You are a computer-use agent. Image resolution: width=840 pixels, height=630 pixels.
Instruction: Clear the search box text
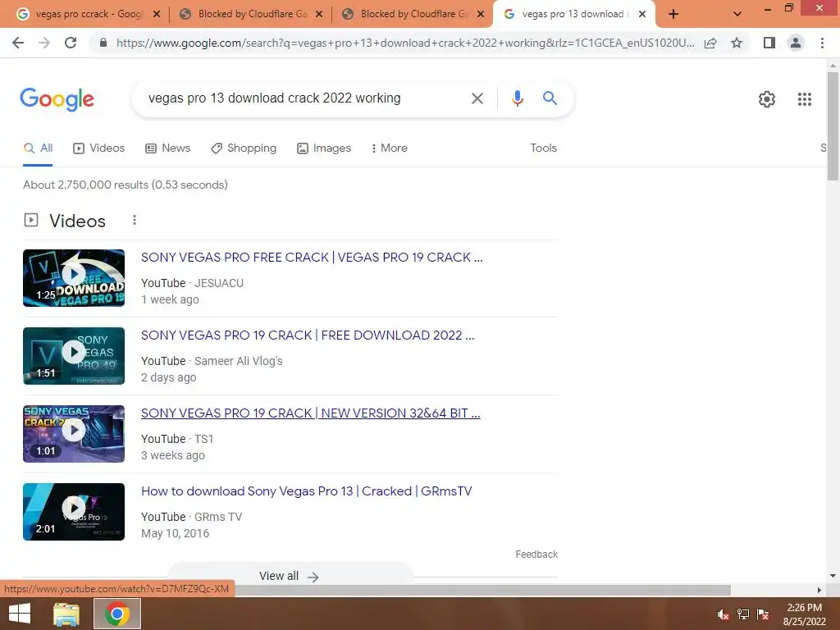(x=477, y=98)
